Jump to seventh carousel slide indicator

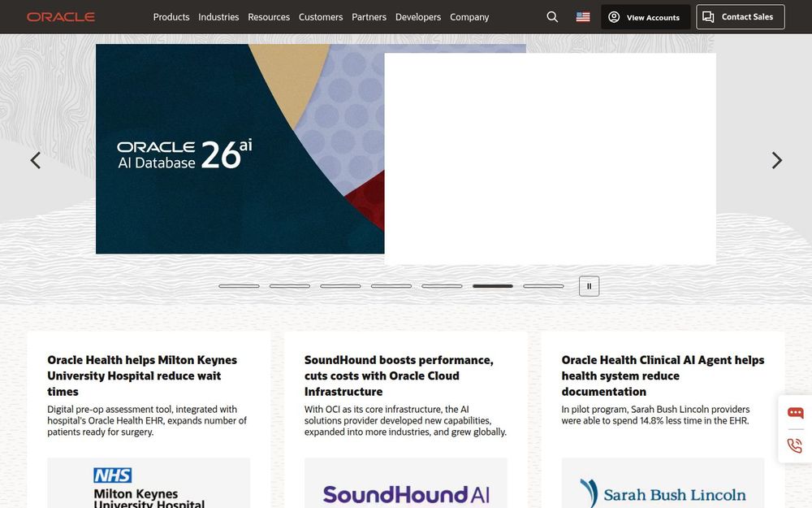[543, 286]
